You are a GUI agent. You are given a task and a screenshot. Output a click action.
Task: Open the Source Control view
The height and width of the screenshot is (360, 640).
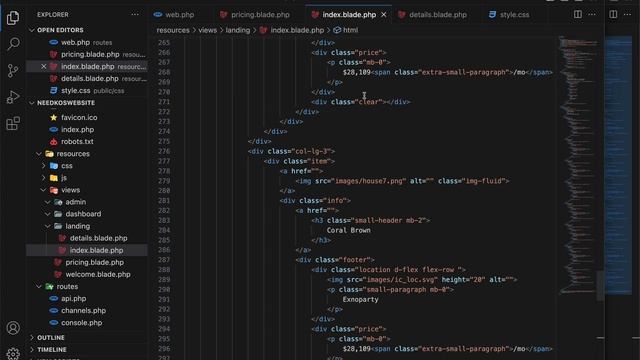13,71
